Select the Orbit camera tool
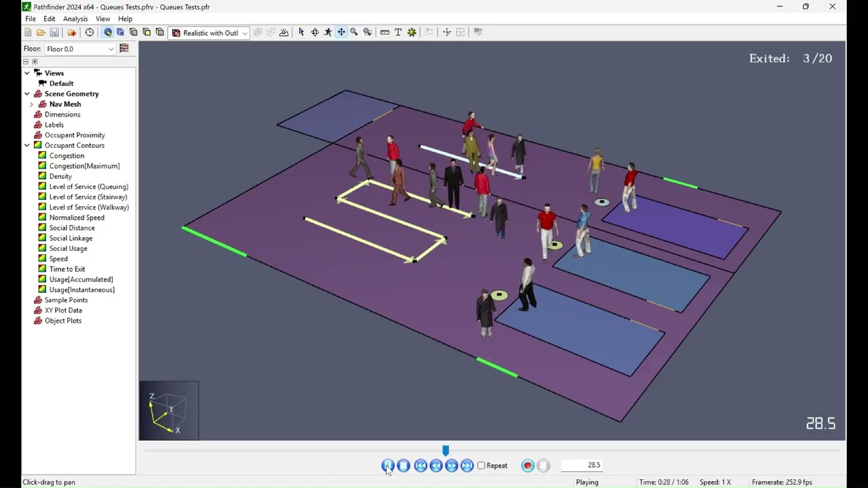This screenshot has height=488, width=868. coord(315,33)
